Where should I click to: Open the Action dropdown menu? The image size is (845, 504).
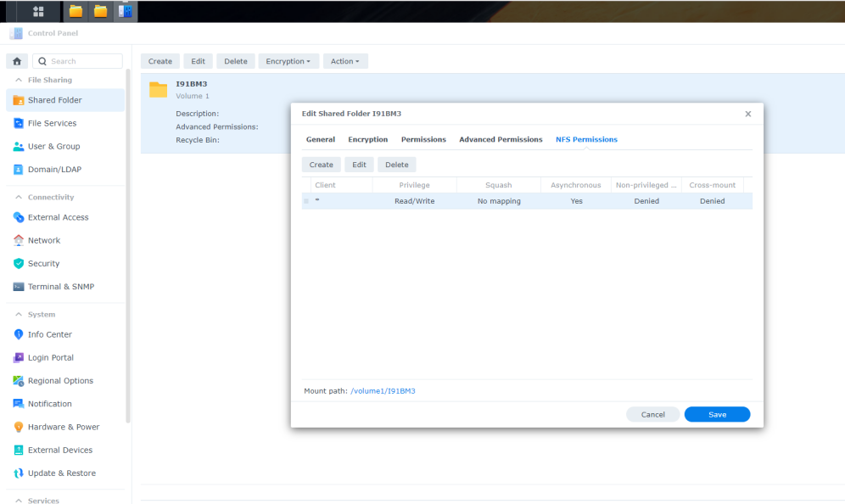click(344, 61)
